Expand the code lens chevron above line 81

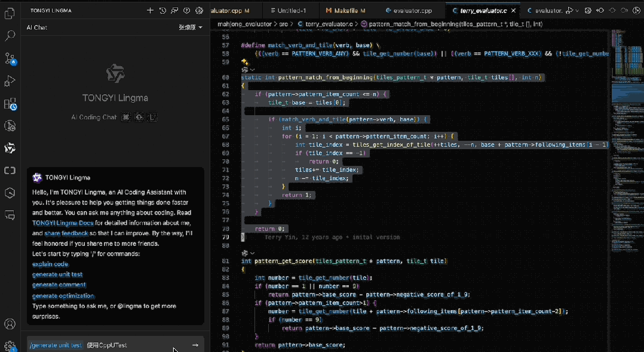252,253
